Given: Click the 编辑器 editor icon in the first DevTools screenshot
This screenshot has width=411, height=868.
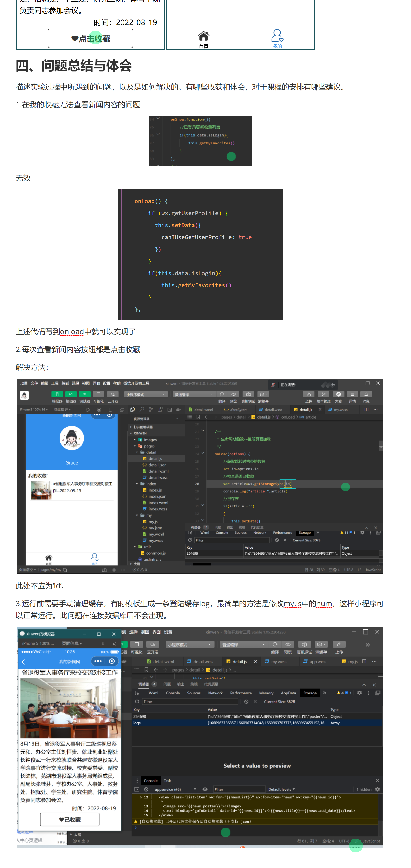Looking at the screenshot, I should point(71,394).
